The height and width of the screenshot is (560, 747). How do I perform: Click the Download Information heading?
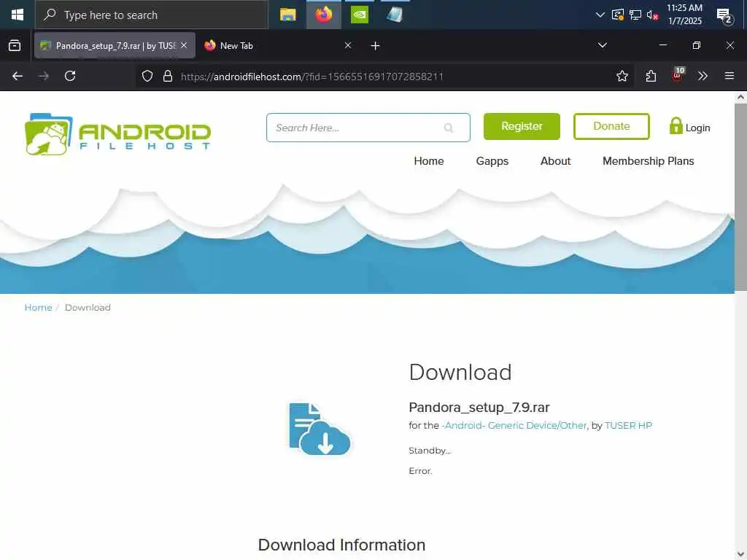[x=341, y=545]
